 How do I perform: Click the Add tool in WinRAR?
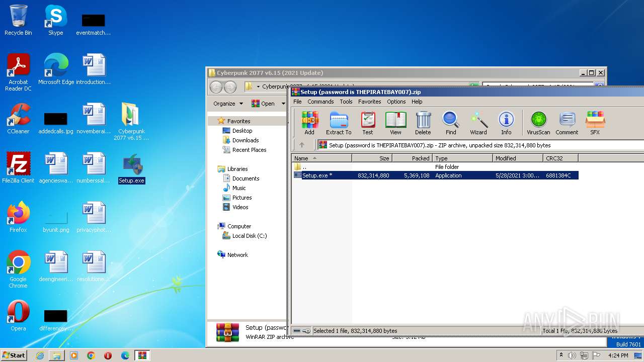point(309,123)
